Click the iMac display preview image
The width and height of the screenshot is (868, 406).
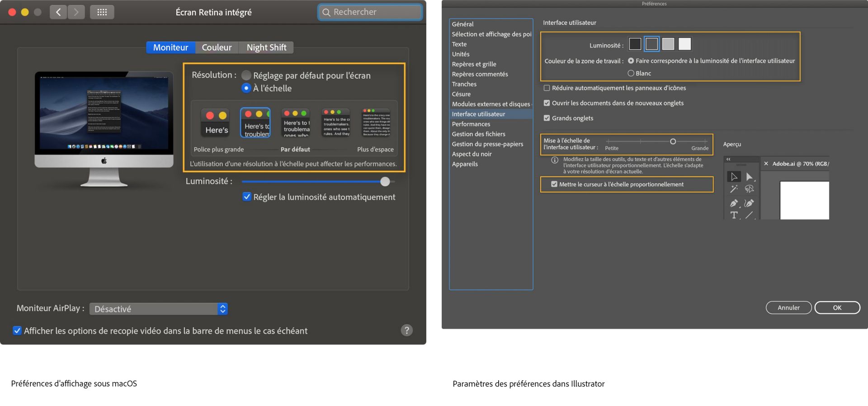(104, 129)
